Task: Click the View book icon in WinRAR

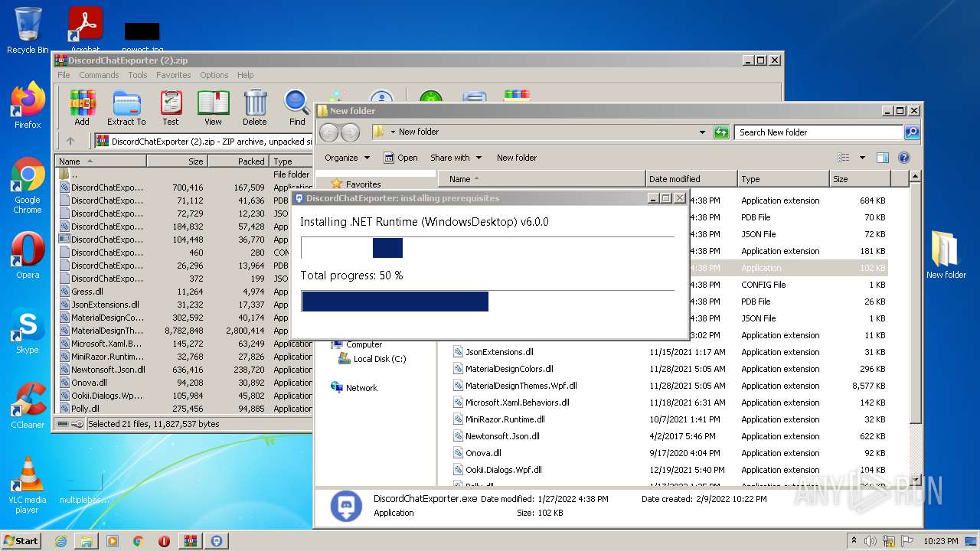Action: click(x=213, y=107)
